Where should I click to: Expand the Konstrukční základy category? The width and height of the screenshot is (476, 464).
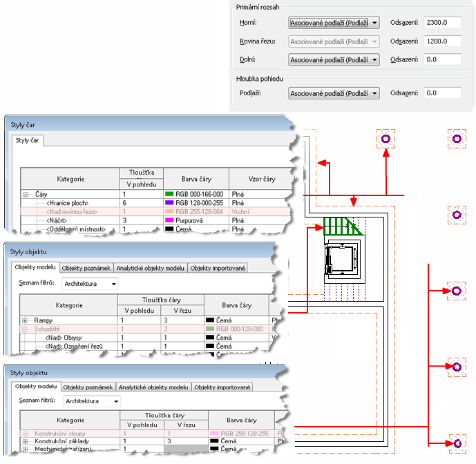25,441
